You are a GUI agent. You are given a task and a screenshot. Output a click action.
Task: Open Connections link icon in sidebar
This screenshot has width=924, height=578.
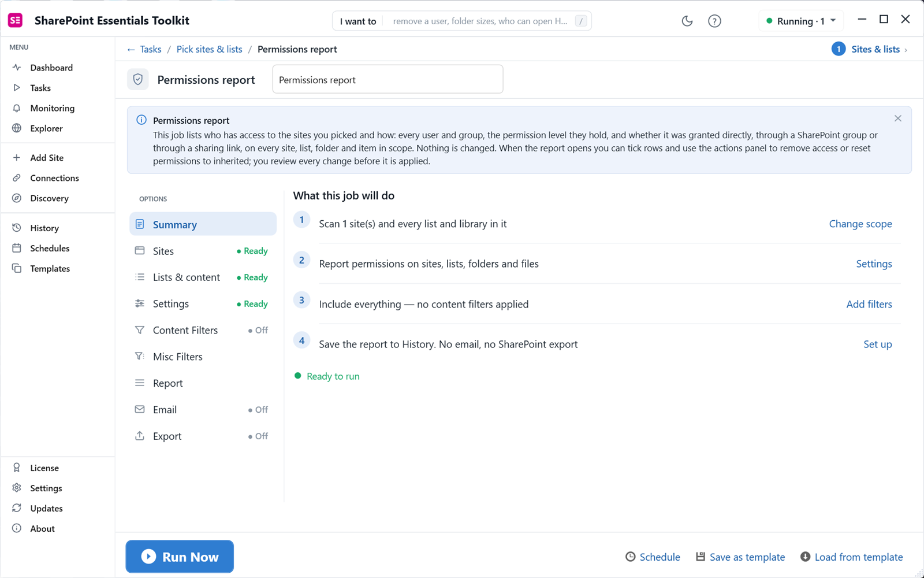17,178
